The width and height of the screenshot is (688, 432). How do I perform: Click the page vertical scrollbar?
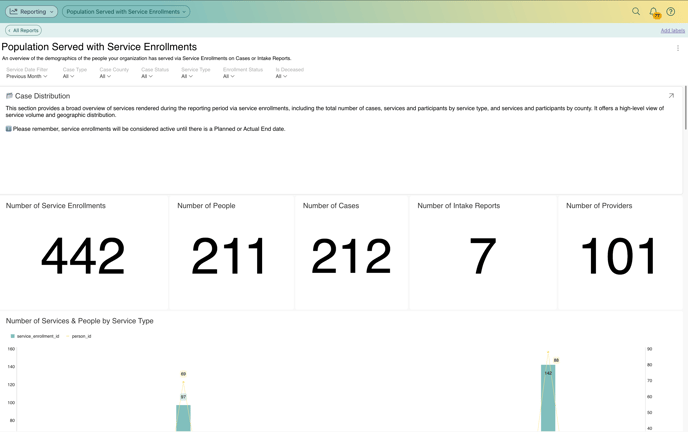coord(685,110)
